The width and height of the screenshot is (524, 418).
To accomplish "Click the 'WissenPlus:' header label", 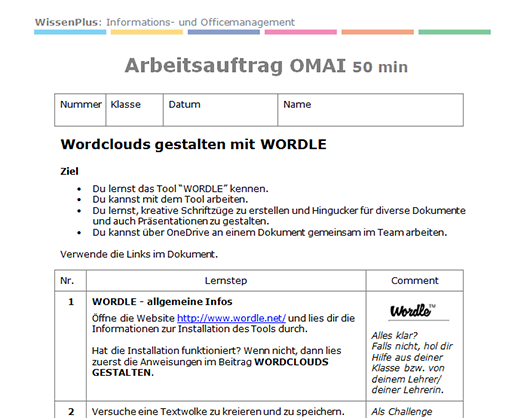I will 68,22.
